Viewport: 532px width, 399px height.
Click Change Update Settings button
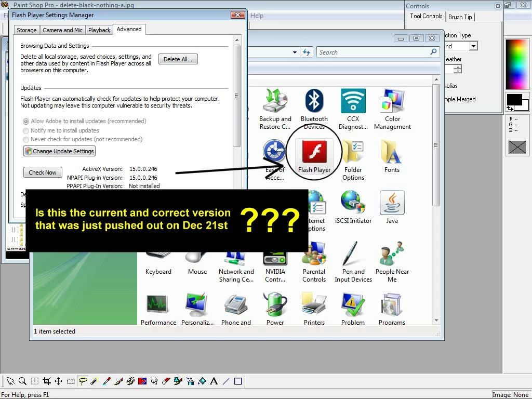[x=59, y=151]
